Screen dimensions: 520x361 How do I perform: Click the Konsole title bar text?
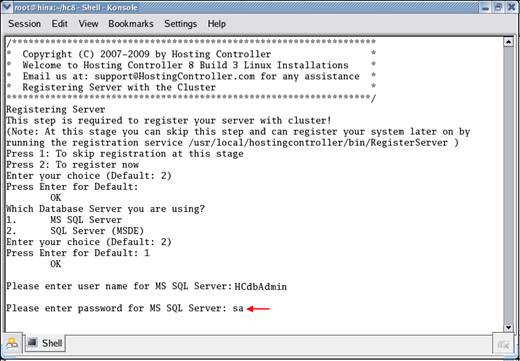76,7
